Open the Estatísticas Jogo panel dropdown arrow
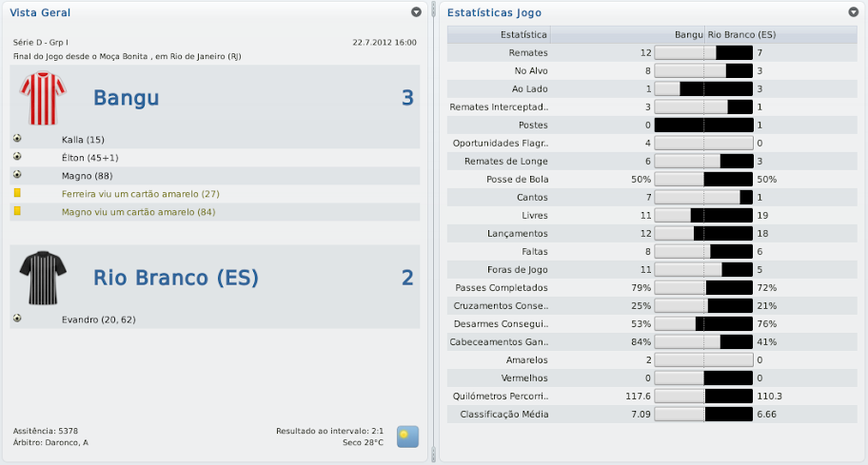Viewport: 868px width, 465px height. coord(853,12)
